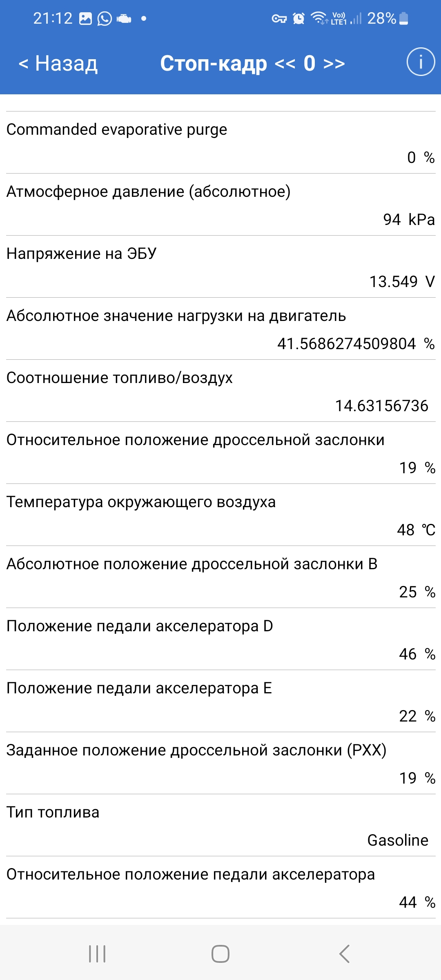441x980 pixels.
Task: Select Положение педали акселератора D row
Action: [220, 639]
